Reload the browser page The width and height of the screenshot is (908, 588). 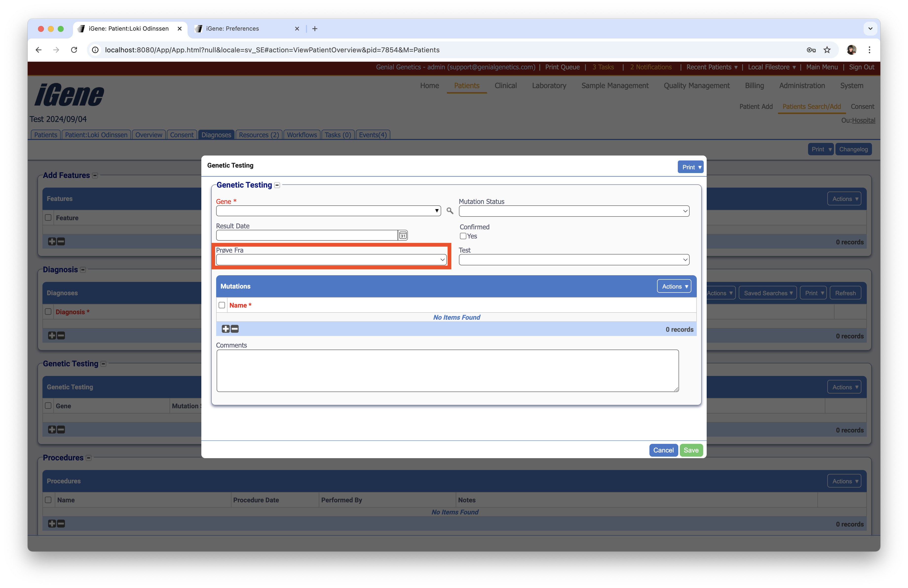(x=74, y=50)
